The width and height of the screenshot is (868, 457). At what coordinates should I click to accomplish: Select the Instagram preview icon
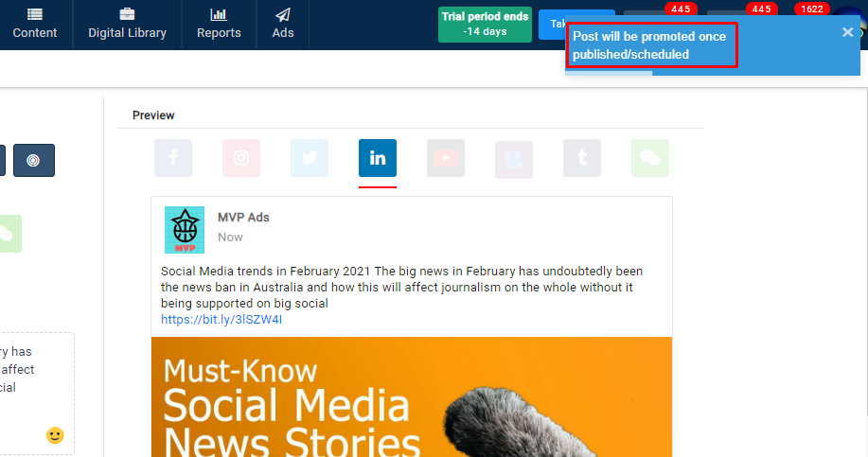coord(241,158)
